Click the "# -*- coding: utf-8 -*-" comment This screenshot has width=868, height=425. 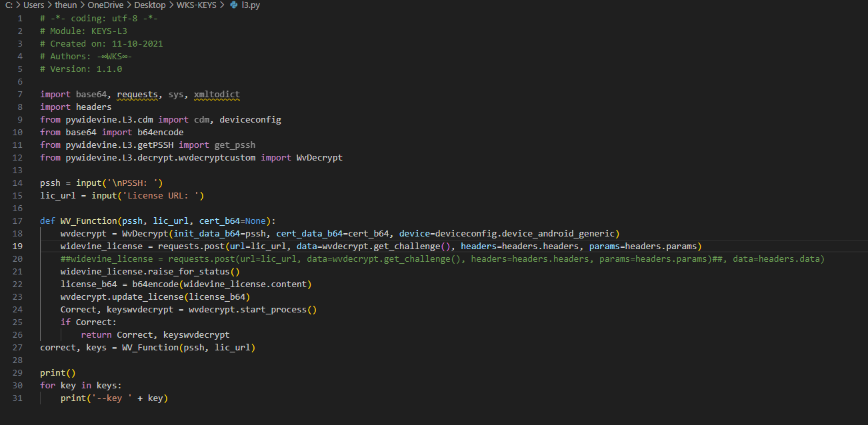click(99, 18)
